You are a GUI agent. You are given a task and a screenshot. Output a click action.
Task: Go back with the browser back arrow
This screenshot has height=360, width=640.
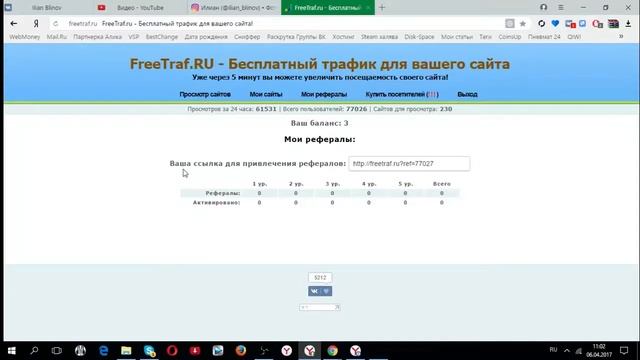[x=13, y=24]
